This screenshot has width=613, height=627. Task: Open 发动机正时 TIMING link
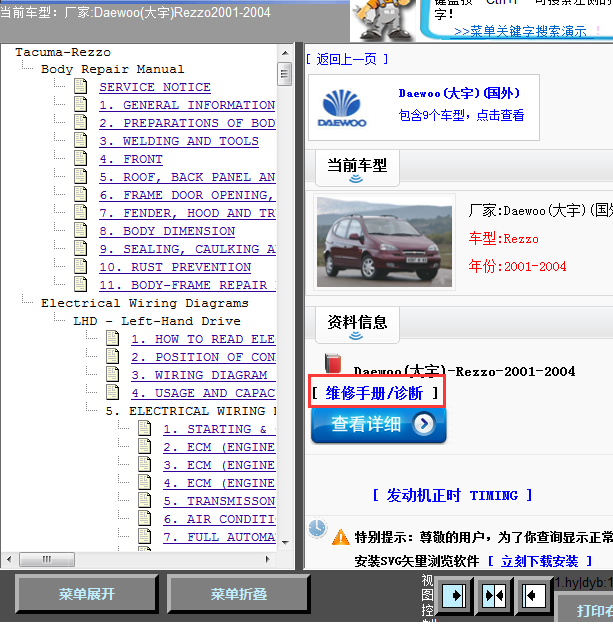click(x=452, y=495)
